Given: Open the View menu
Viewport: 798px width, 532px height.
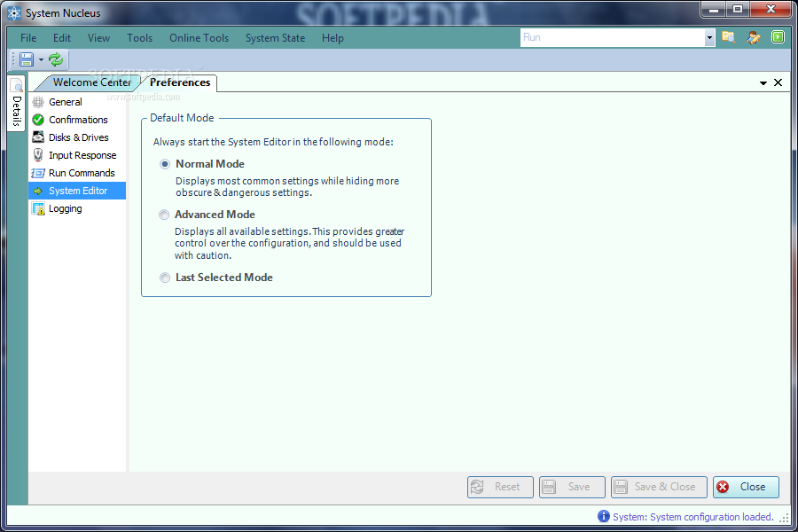Looking at the screenshot, I should [x=98, y=38].
